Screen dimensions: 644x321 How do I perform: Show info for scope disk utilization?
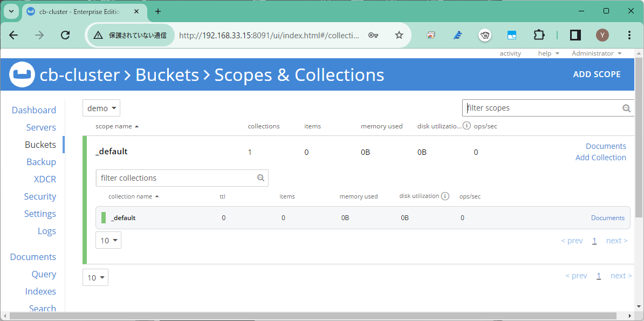(x=467, y=126)
